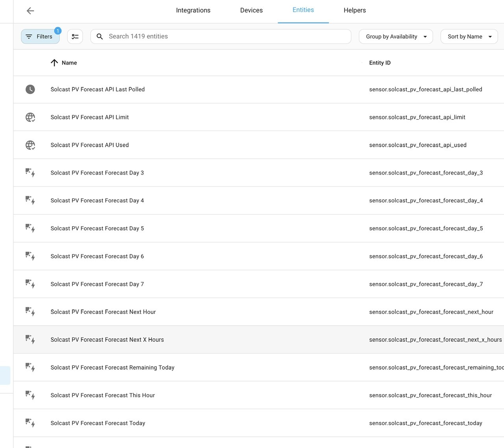Image resolution: width=504 pixels, height=448 pixels.
Task: Click entity ID sensor.solcast_pv_forecast_api_limit
Action: (x=417, y=117)
